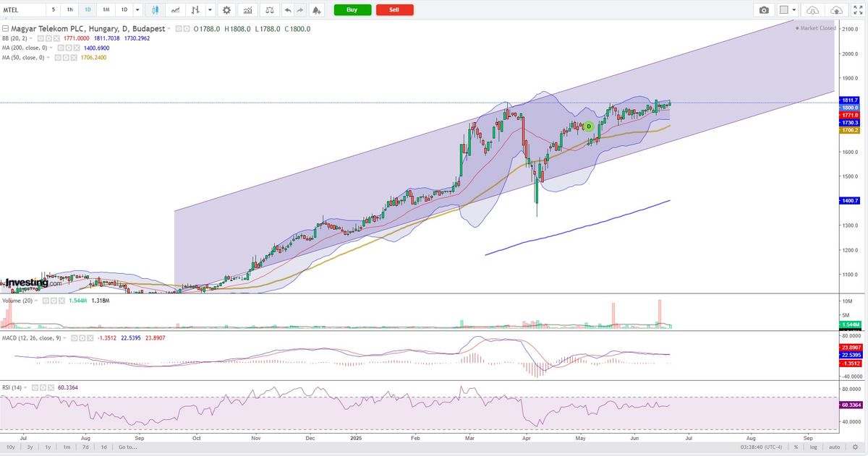
Task: Expand the MA (200, close, 0) dropdown
Action: click(x=51, y=48)
